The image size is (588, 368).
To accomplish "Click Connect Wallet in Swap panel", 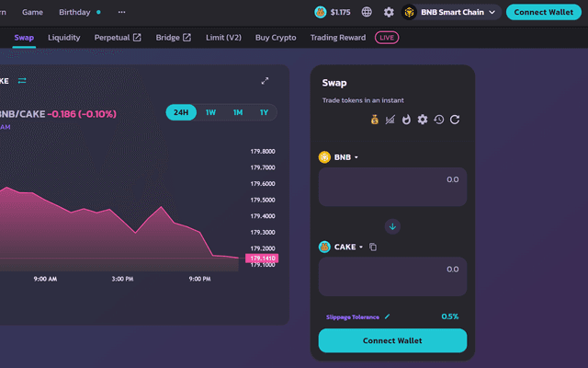I will tap(392, 340).
